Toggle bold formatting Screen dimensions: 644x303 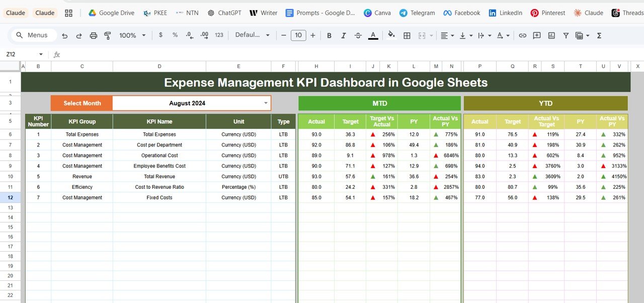pos(329,35)
